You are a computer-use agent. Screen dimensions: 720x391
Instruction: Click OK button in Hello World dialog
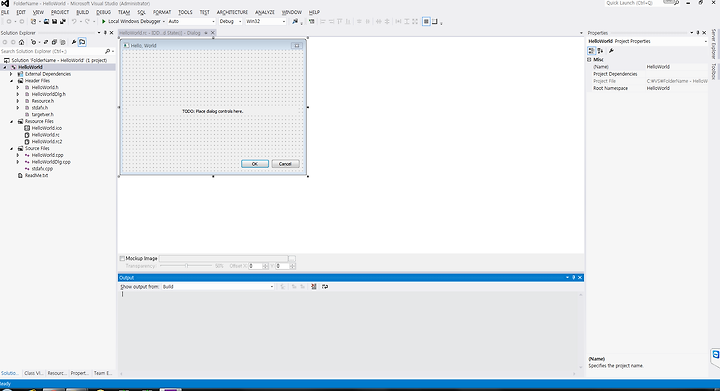click(255, 164)
